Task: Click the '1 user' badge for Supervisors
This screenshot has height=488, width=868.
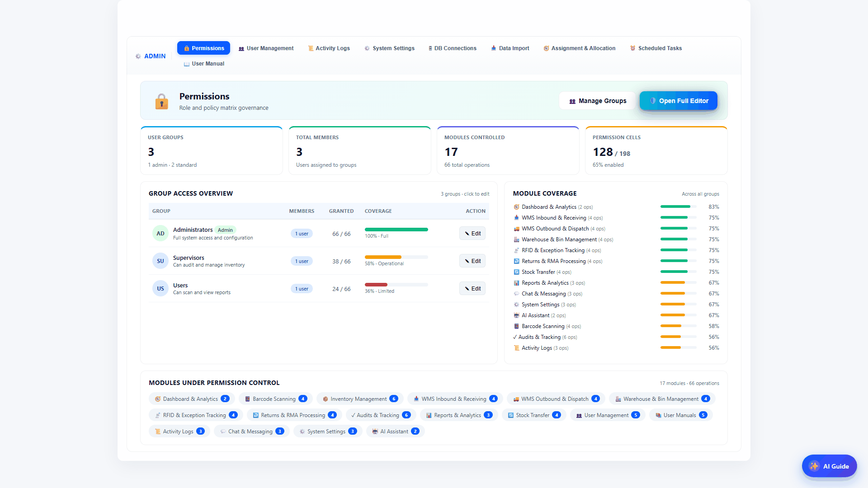Action: coord(302,261)
